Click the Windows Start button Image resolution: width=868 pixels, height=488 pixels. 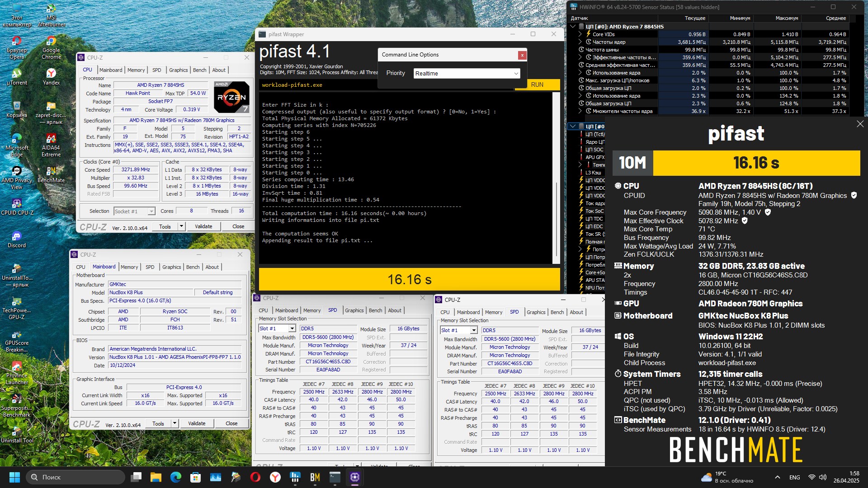click(x=14, y=477)
